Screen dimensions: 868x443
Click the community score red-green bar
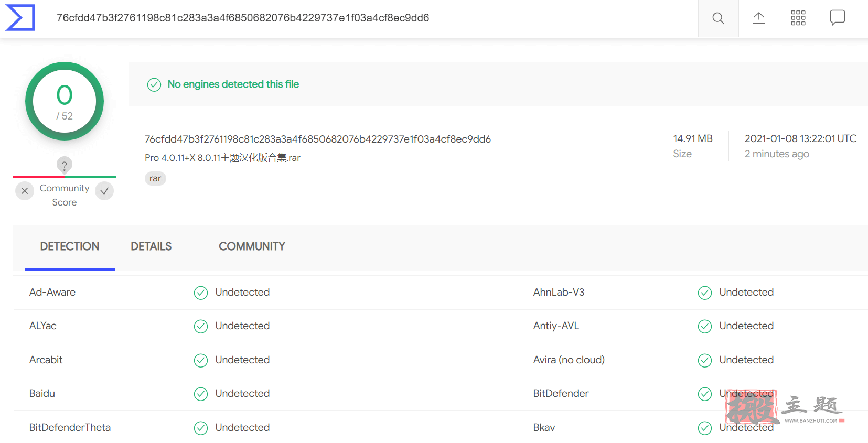point(65,177)
